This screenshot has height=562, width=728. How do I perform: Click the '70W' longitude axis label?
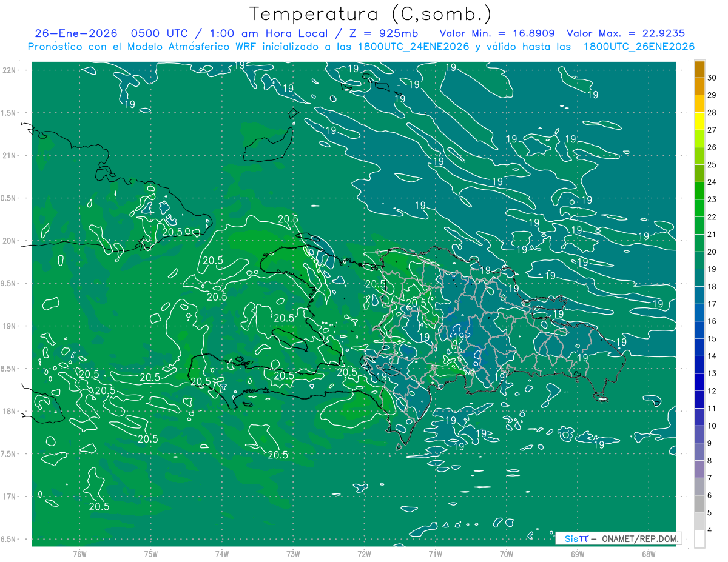507,554
